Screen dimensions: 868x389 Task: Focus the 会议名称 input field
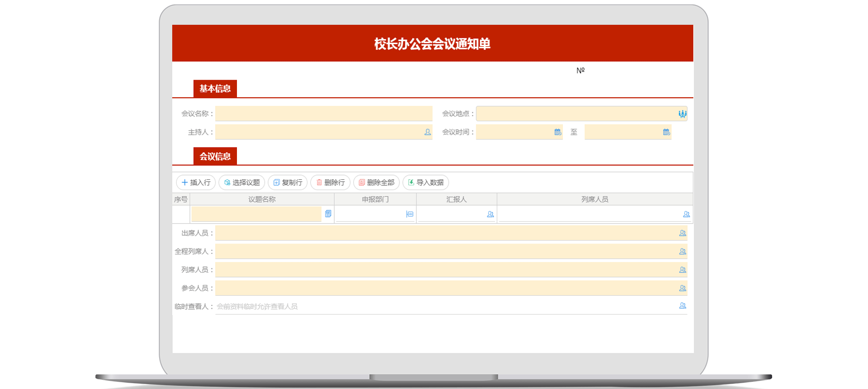tap(324, 114)
